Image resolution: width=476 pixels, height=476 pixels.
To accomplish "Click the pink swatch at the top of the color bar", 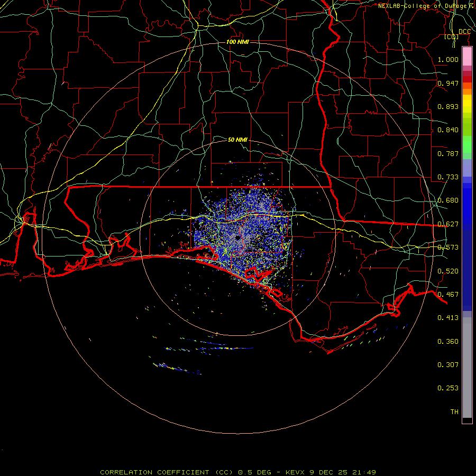I will [x=467, y=57].
